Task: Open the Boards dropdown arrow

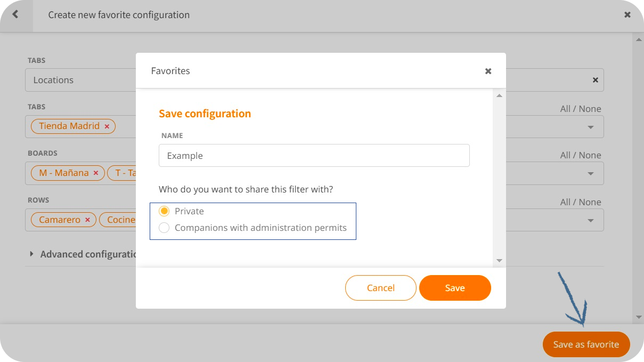Action: pyautogui.click(x=590, y=173)
